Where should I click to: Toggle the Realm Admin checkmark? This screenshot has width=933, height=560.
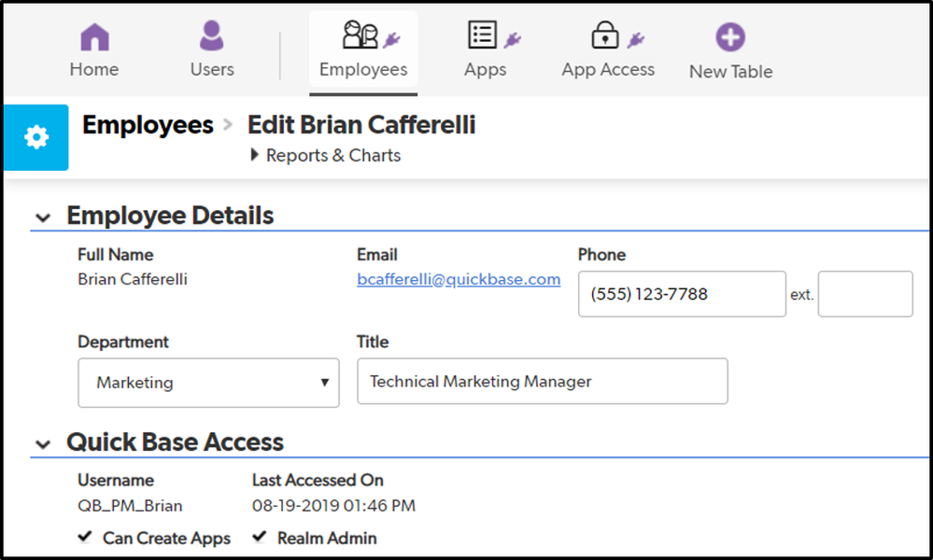click(260, 537)
